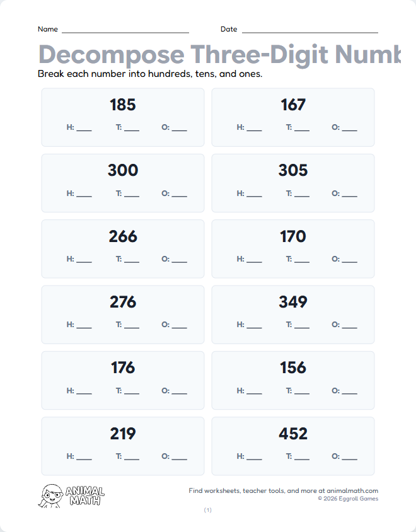
Task: Click the worksheet title heading
Action: point(219,55)
